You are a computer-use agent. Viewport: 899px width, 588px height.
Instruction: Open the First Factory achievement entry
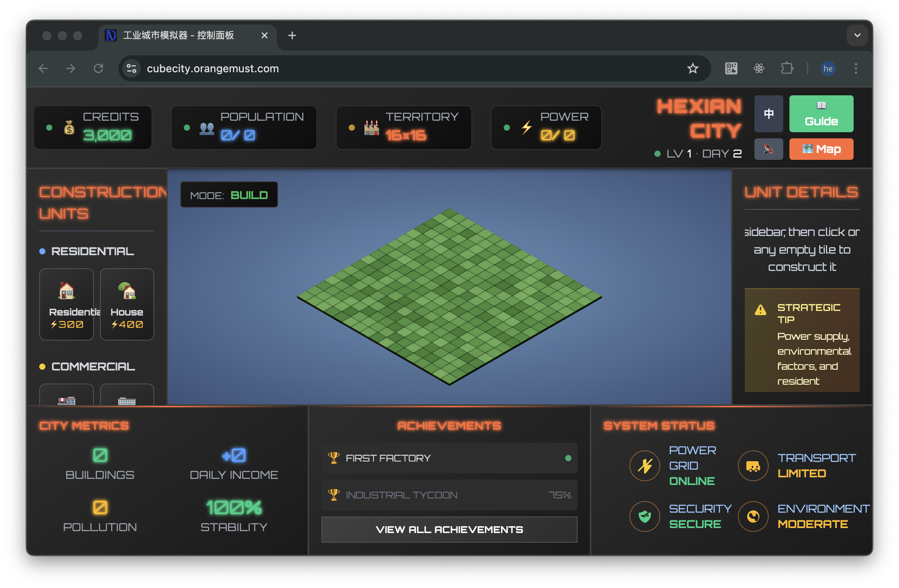point(449,458)
